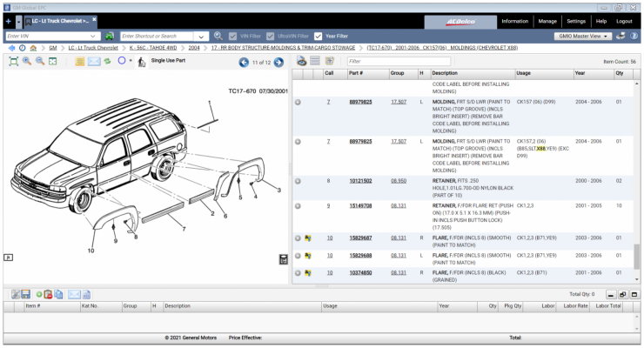
Task: Go to previous illustration page
Action: (x=244, y=63)
